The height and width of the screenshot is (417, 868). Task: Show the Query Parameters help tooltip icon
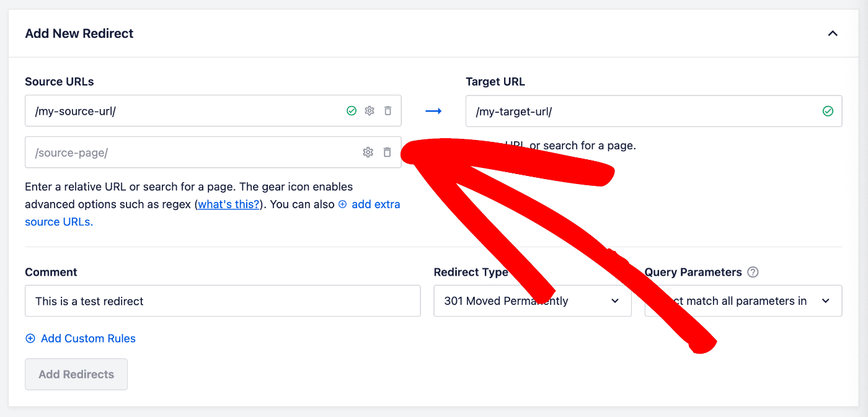[x=753, y=272]
